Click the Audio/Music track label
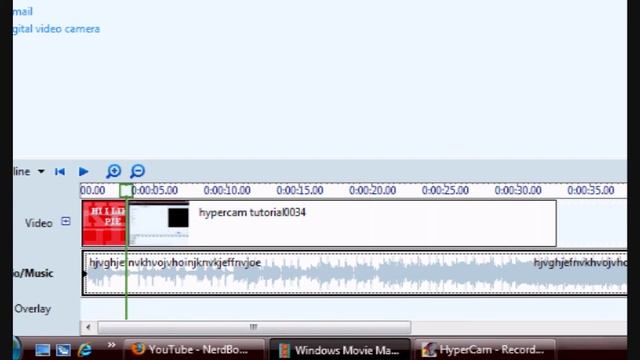640x360 pixels. (33, 273)
